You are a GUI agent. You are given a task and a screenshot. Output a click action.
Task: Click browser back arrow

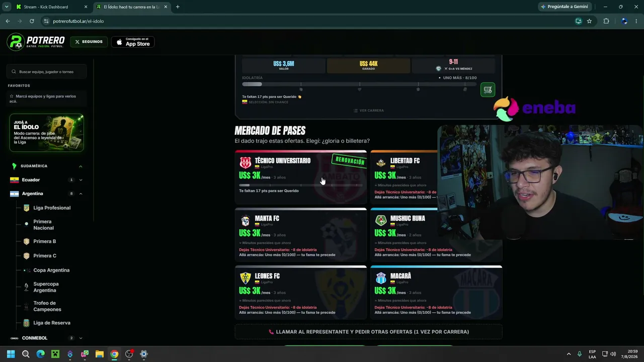8,21
